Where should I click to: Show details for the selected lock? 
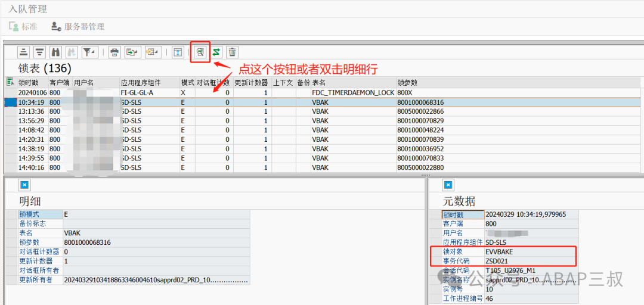coord(200,52)
